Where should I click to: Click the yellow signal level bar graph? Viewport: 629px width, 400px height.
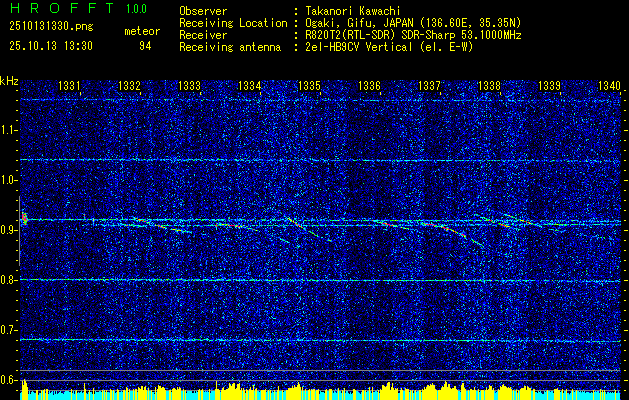click(x=321, y=390)
